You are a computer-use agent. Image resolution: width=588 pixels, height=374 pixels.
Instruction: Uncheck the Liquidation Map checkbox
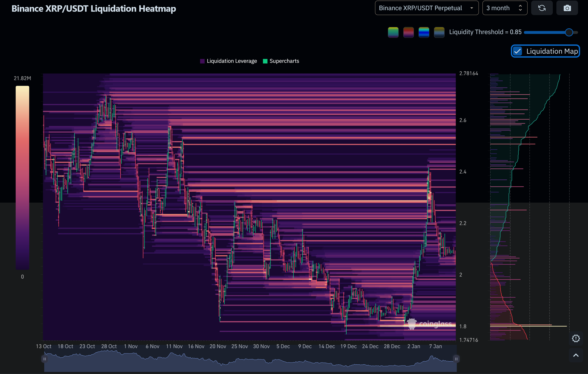(517, 51)
